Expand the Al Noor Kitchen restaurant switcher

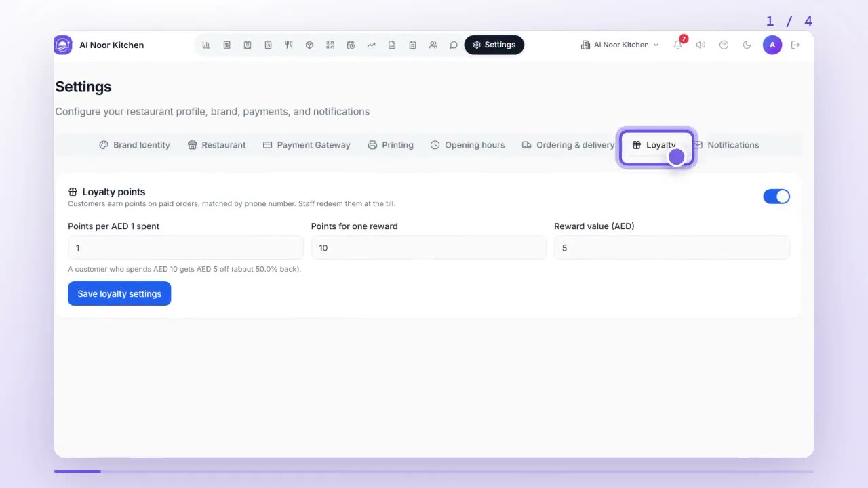[x=620, y=45]
